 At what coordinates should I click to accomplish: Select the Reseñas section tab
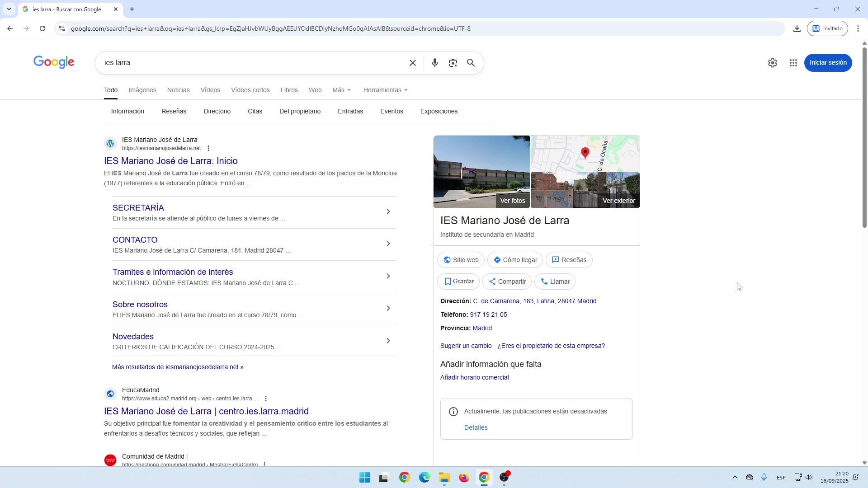tap(174, 111)
